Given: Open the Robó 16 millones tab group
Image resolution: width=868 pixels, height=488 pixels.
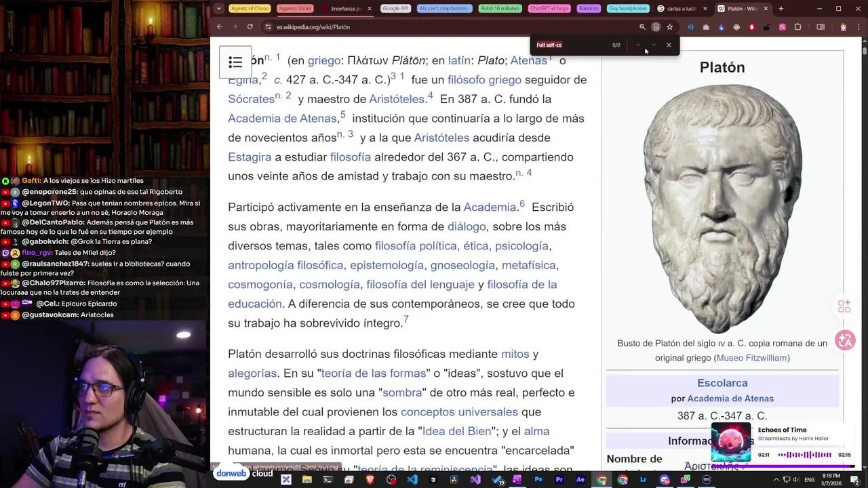Looking at the screenshot, I should pos(500,9).
